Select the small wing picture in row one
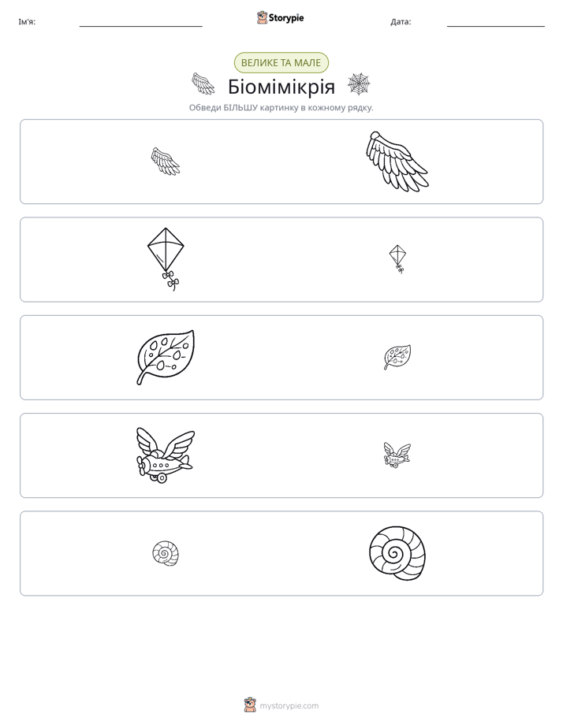 [166, 162]
